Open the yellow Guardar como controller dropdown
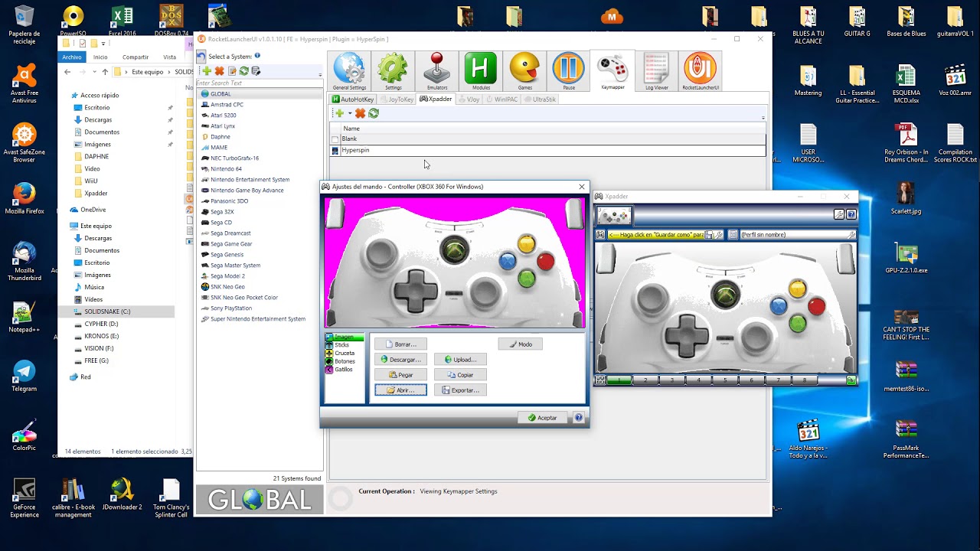The width and height of the screenshot is (980, 551). (x=665, y=235)
